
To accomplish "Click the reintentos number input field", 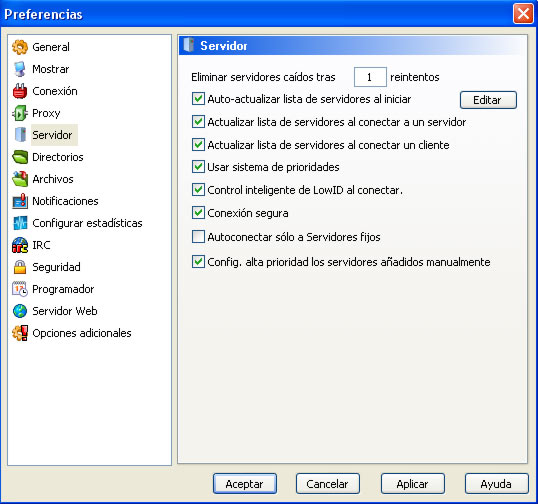I will 370,77.
